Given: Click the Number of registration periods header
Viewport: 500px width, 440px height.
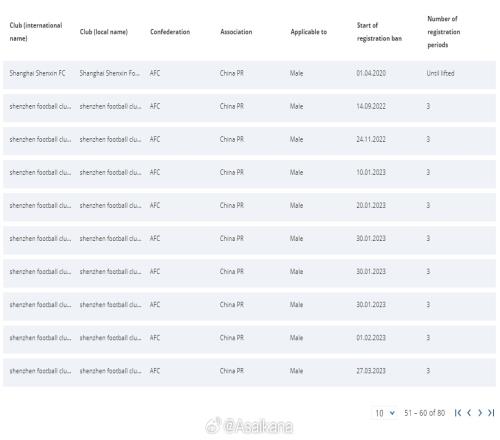Looking at the screenshot, I should [444, 32].
